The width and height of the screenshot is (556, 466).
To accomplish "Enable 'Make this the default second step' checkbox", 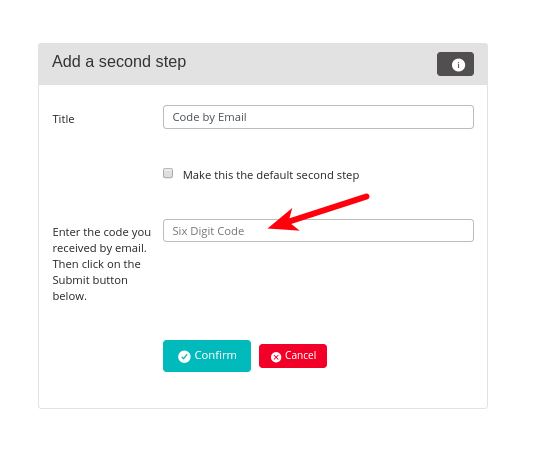I will click(x=168, y=173).
